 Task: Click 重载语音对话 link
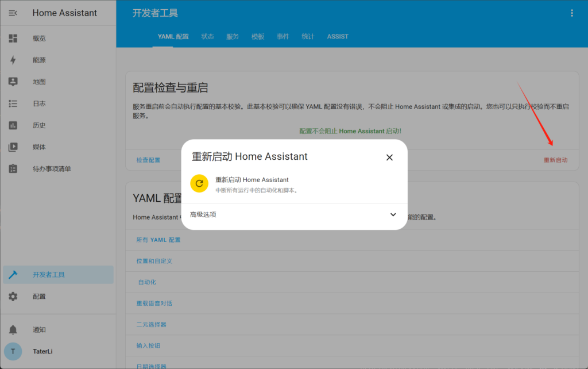coord(154,303)
